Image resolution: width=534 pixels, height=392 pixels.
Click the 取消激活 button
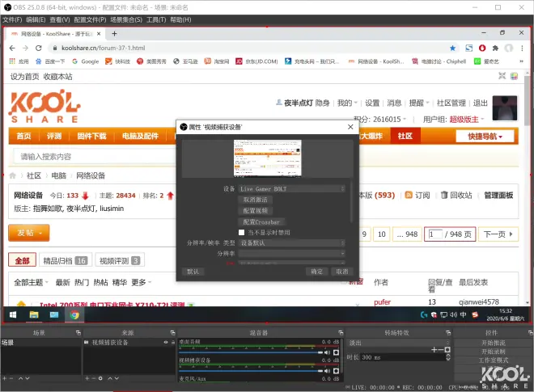pos(256,200)
